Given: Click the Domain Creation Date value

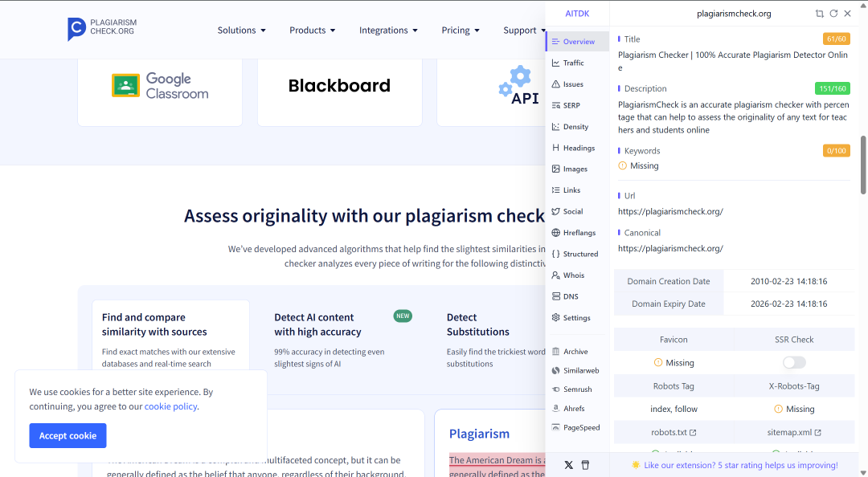Looking at the screenshot, I should tap(789, 281).
